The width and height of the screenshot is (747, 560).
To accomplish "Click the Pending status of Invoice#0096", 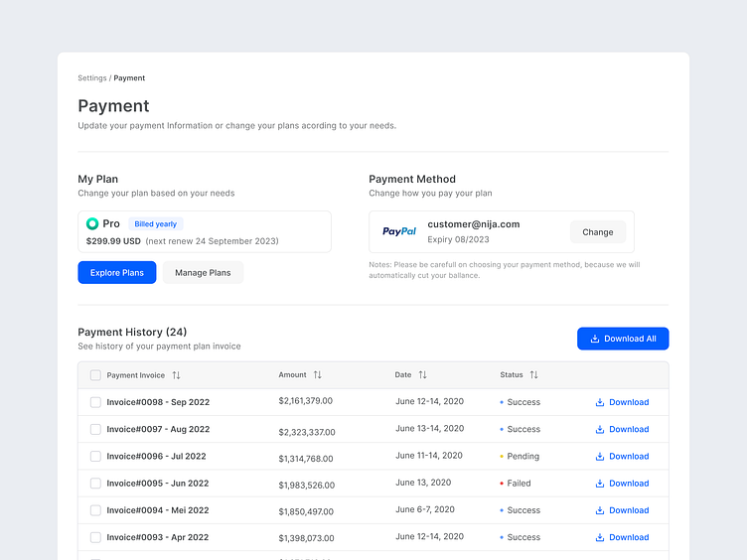I will pos(520,457).
